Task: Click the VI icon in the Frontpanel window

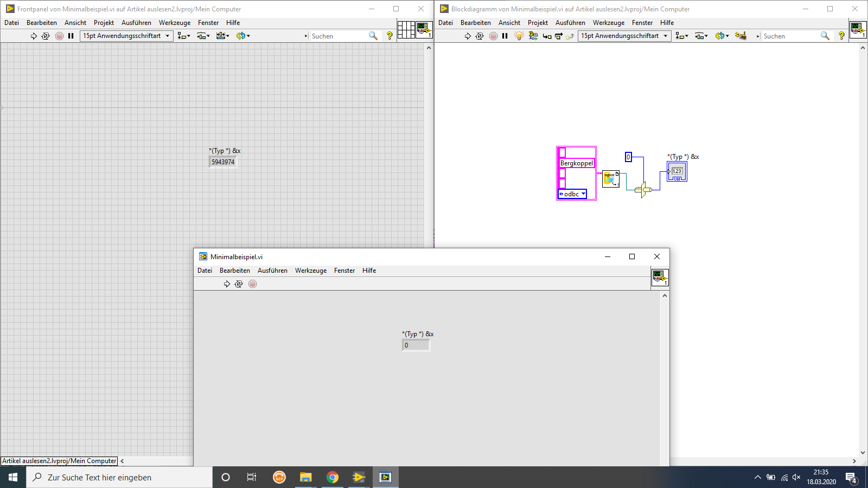Action: pyautogui.click(x=424, y=29)
